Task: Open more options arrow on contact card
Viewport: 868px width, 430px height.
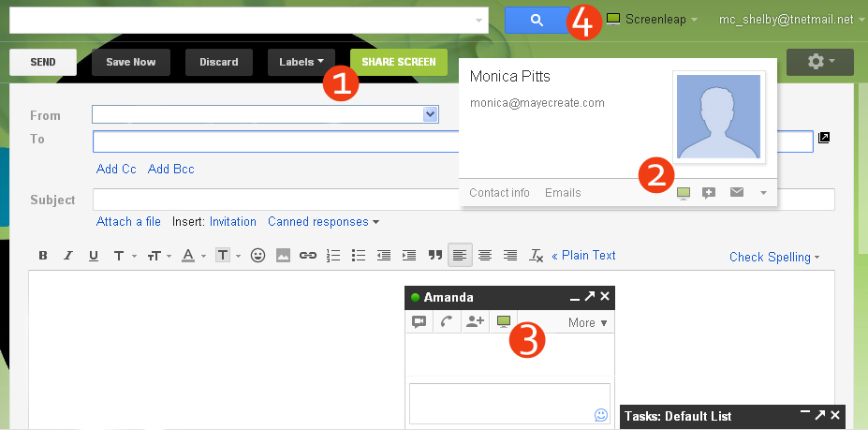Action: pyautogui.click(x=763, y=193)
